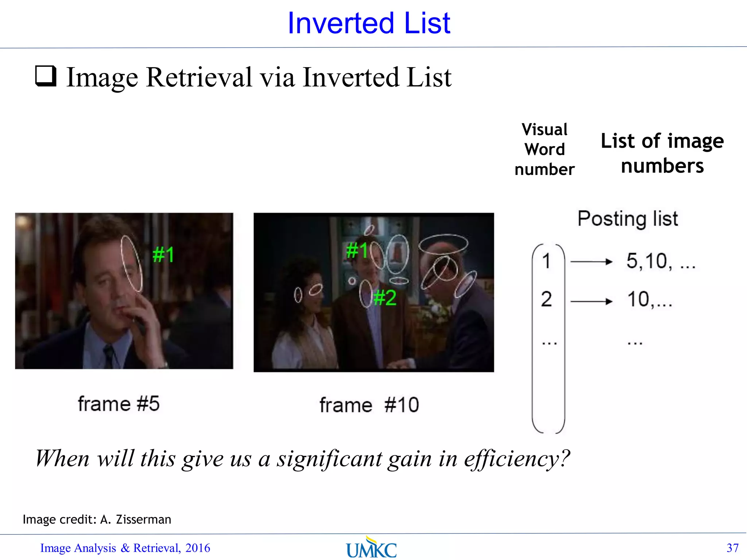Click the green '#1' label in frame #10
The image size is (747, 560).
coord(357,250)
